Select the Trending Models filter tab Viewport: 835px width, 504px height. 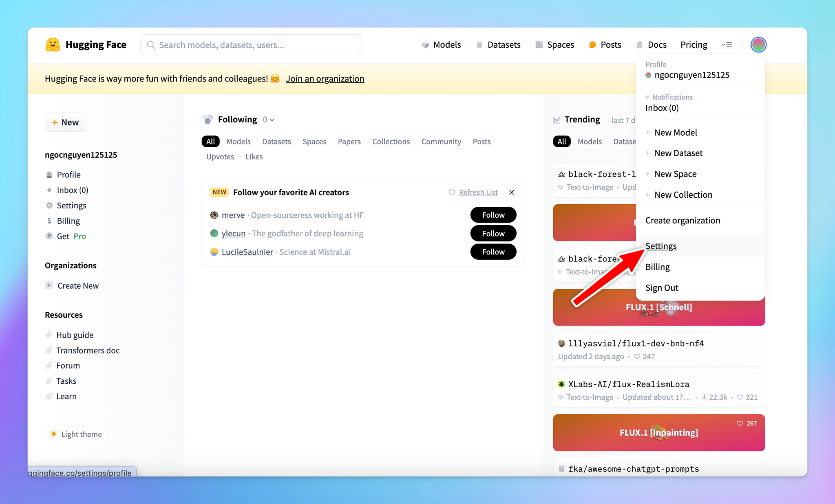590,141
